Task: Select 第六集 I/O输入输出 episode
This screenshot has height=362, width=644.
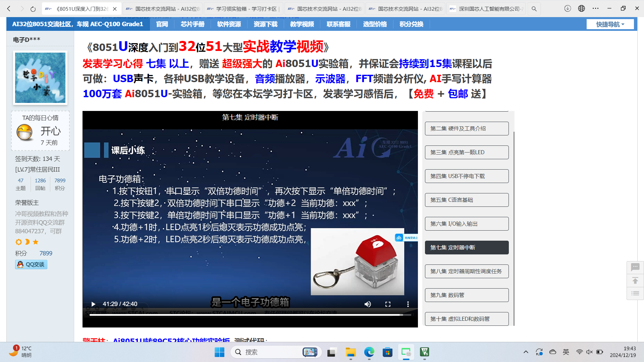Action: pos(467,224)
